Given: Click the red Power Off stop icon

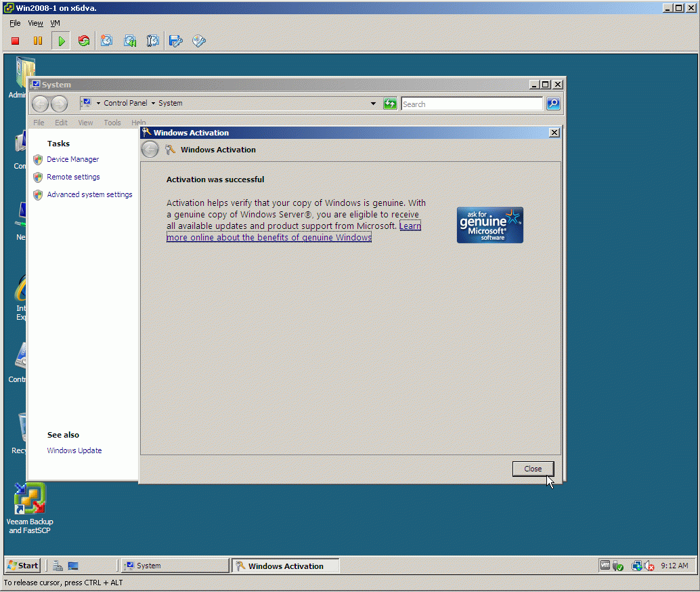Looking at the screenshot, I should (x=15, y=41).
